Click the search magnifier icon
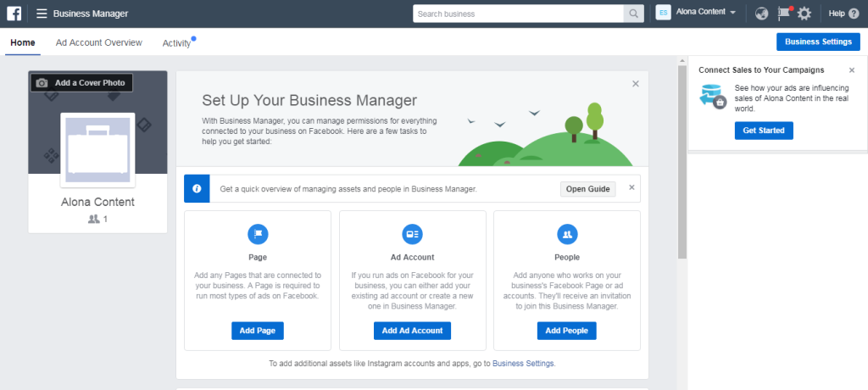Viewport: 868px width, 390px height. [633, 14]
